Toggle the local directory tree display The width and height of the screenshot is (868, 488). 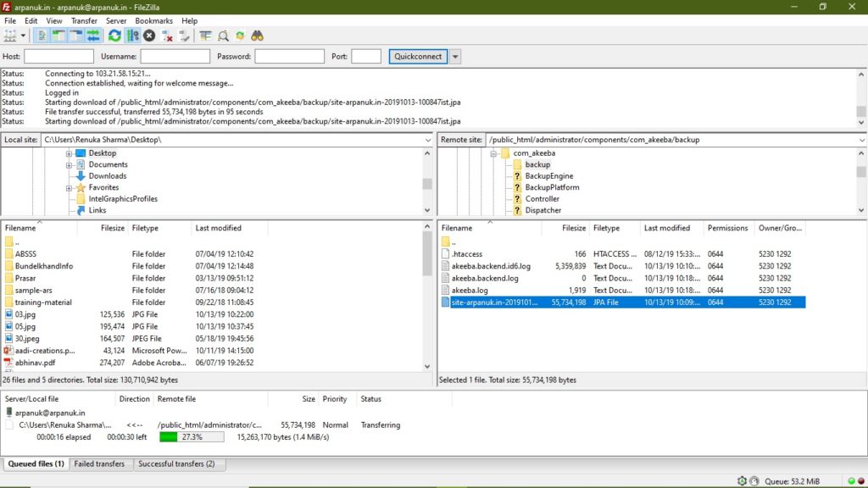[x=58, y=36]
